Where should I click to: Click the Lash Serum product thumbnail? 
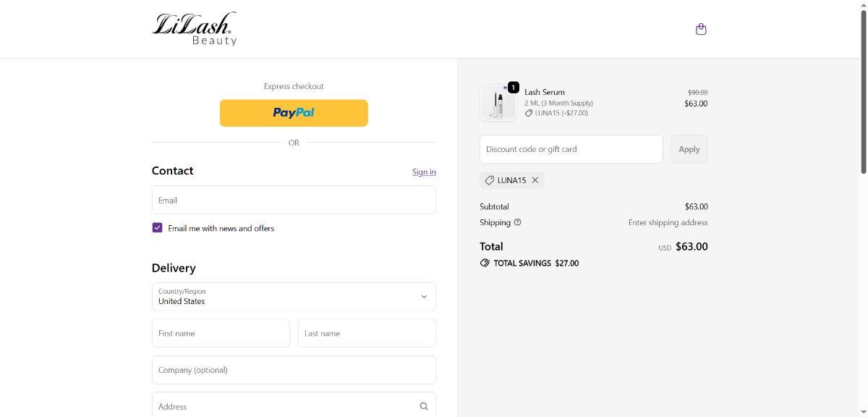point(498,102)
